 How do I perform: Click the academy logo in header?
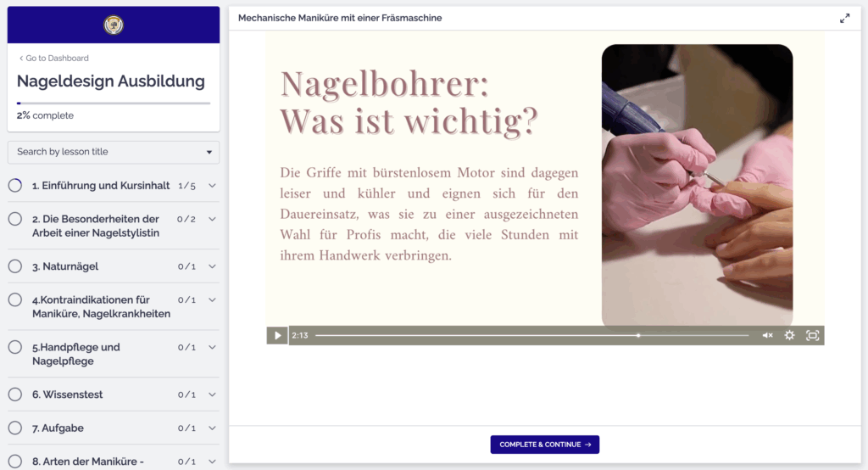pos(114,25)
